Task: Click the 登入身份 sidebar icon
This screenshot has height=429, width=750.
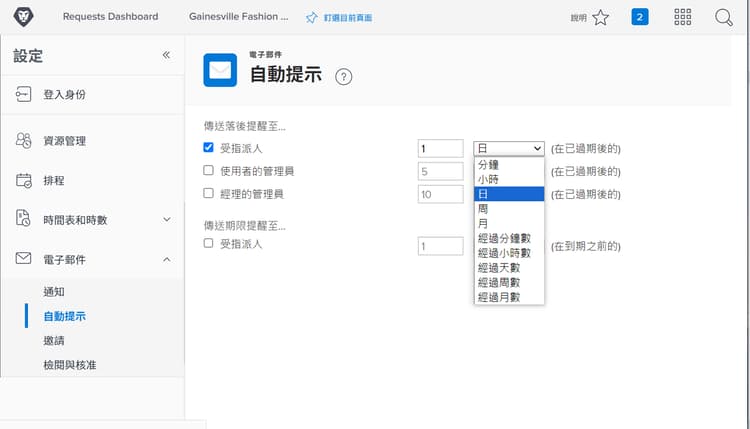Action: point(23,94)
